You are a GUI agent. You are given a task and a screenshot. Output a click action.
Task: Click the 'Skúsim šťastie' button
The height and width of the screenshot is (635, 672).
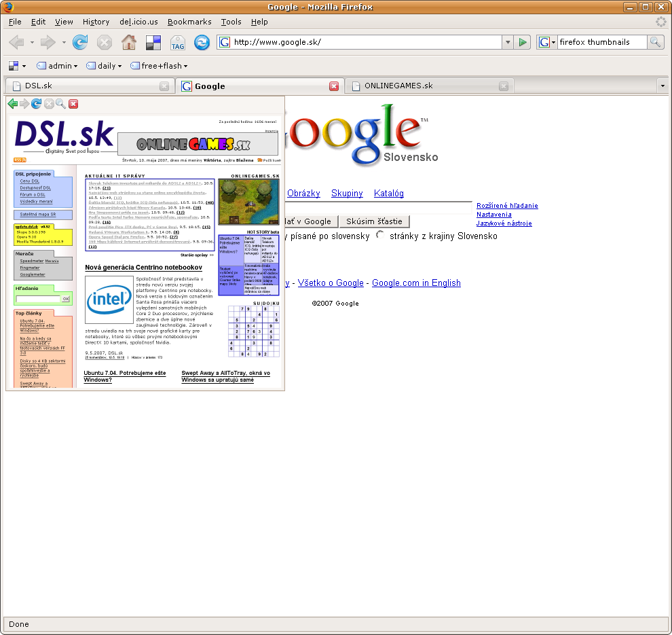pyautogui.click(x=374, y=221)
